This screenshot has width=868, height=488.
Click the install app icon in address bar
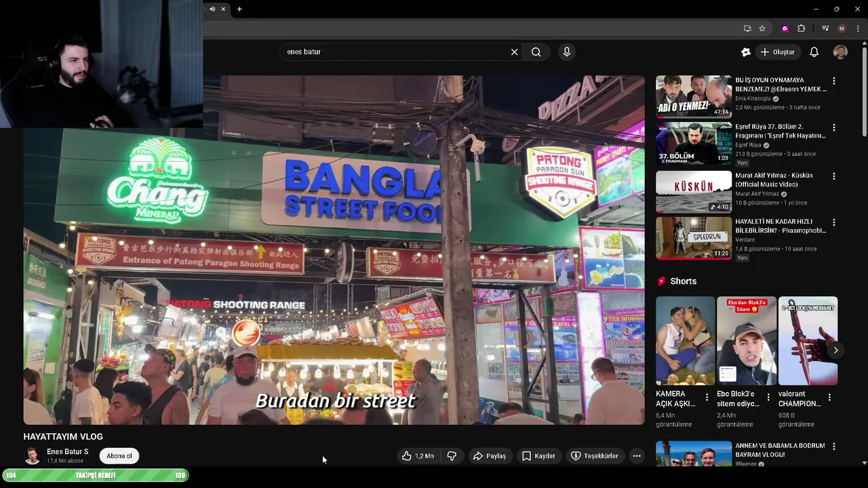point(747,28)
